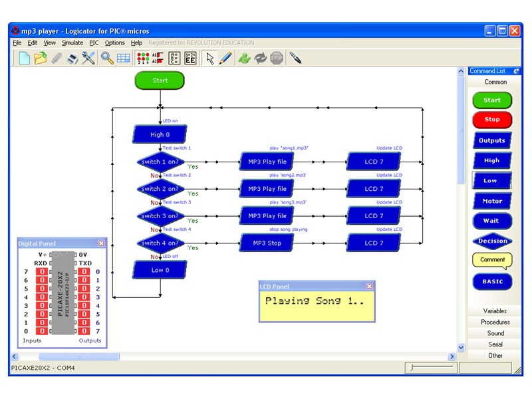Select the Low 0 flowchart block

click(160, 270)
